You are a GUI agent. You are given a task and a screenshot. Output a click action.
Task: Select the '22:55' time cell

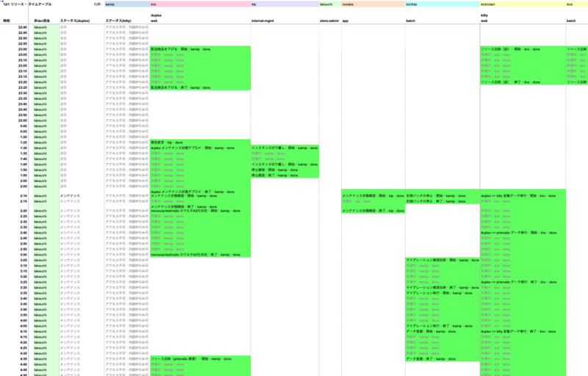(23, 44)
